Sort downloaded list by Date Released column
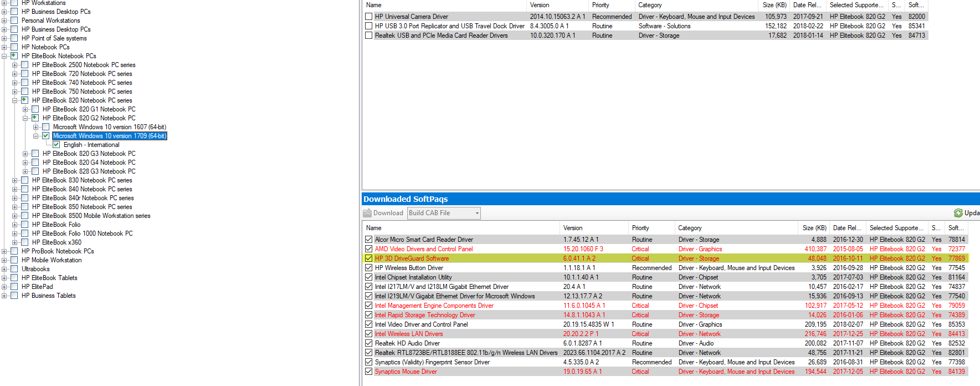The width and height of the screenshot is (980, 386). click(x=848, y=228)
